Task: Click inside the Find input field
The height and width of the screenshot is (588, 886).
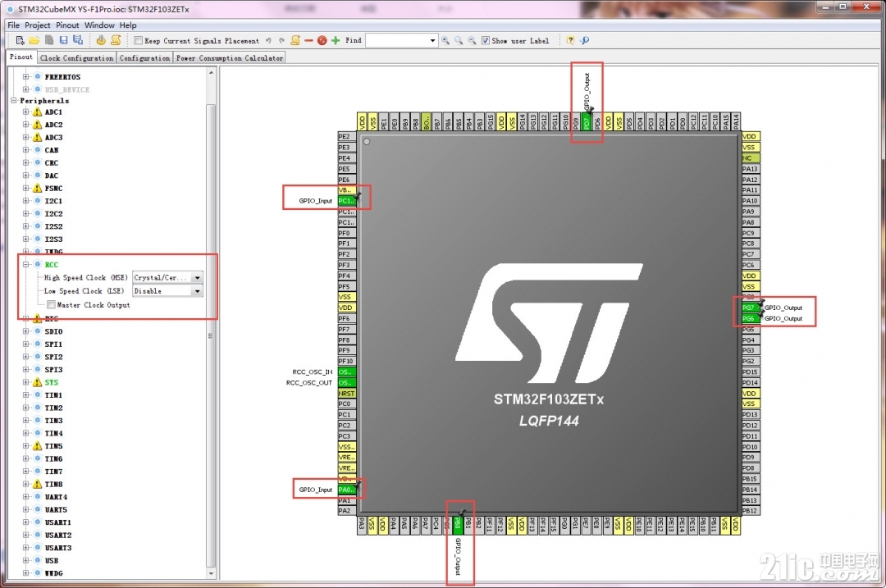Action: point(397,41)
